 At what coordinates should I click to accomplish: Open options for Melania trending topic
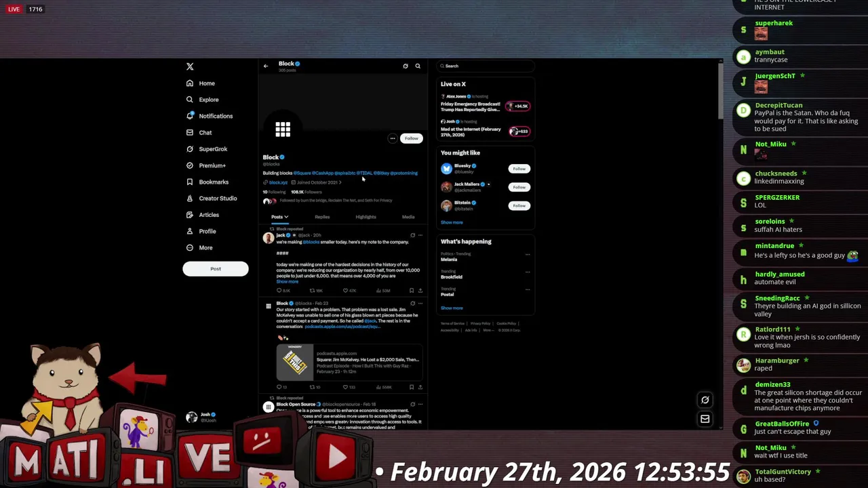tap(528, 255)
